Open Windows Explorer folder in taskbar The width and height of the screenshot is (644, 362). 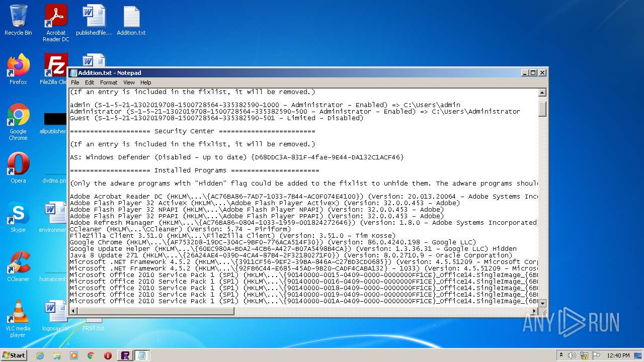tap(57, 355)
